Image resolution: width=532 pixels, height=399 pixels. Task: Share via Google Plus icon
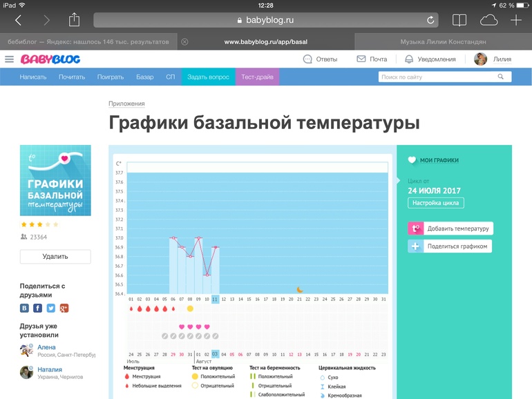coord(64,308)
